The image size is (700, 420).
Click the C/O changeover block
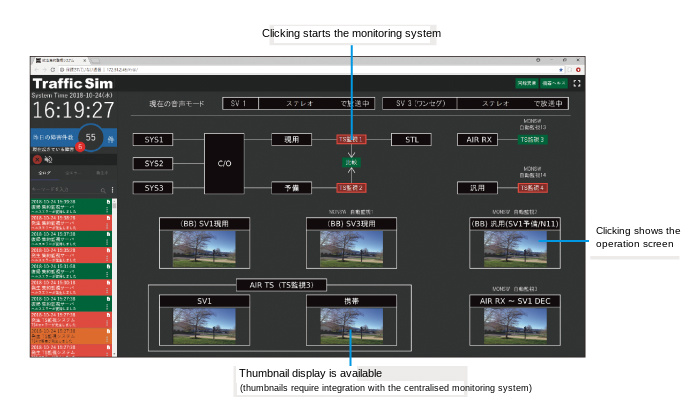click(224, 163)
